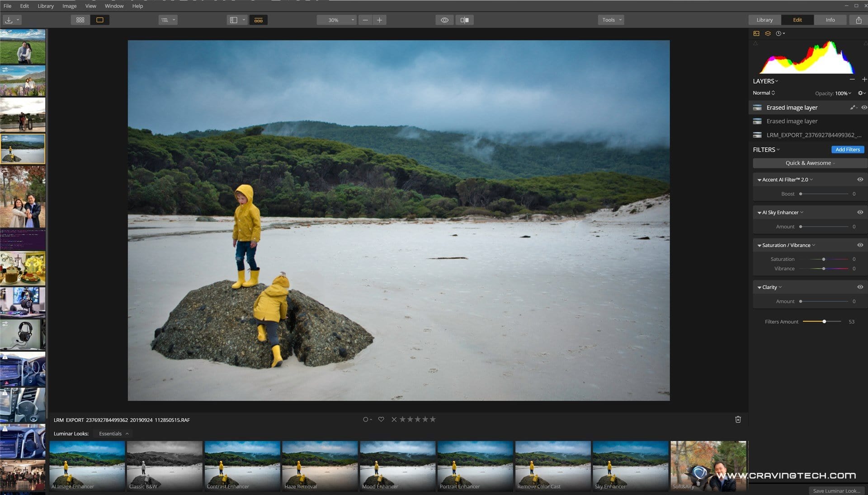The height and width of the screenshot is (495, 868).
Task: Click the zoom out minus button
Action: [x=365, y=20]
